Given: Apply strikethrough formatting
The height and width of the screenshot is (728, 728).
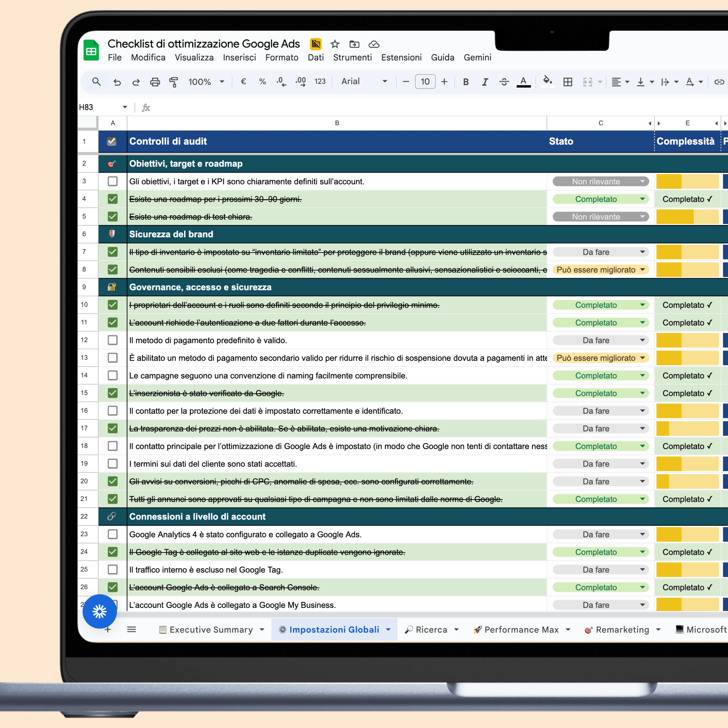Looking at the screenshot, I should coord(504,82).
